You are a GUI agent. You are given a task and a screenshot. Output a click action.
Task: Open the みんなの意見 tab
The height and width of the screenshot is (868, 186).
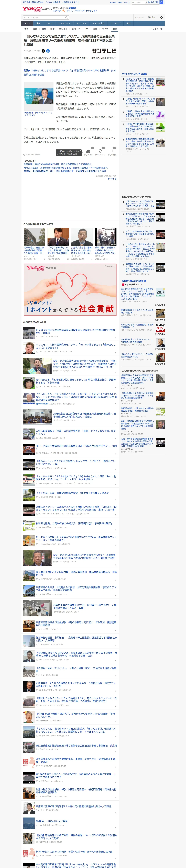(98, 24)
